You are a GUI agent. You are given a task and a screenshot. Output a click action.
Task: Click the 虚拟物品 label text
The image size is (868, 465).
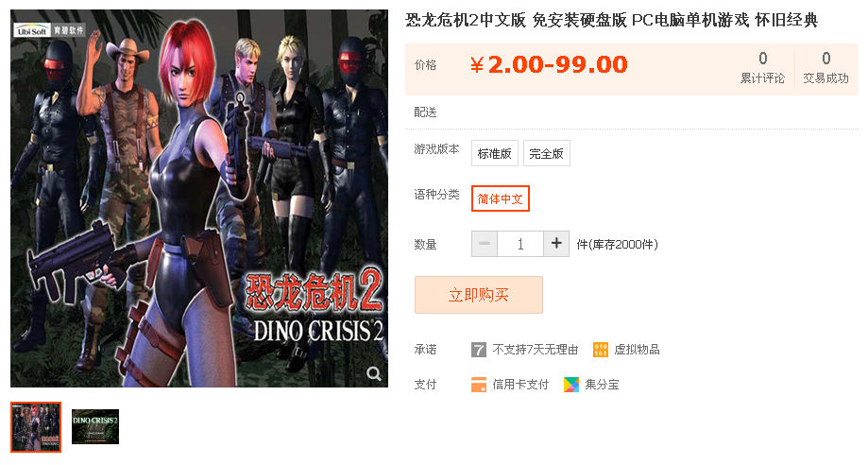tap(638, 350)
